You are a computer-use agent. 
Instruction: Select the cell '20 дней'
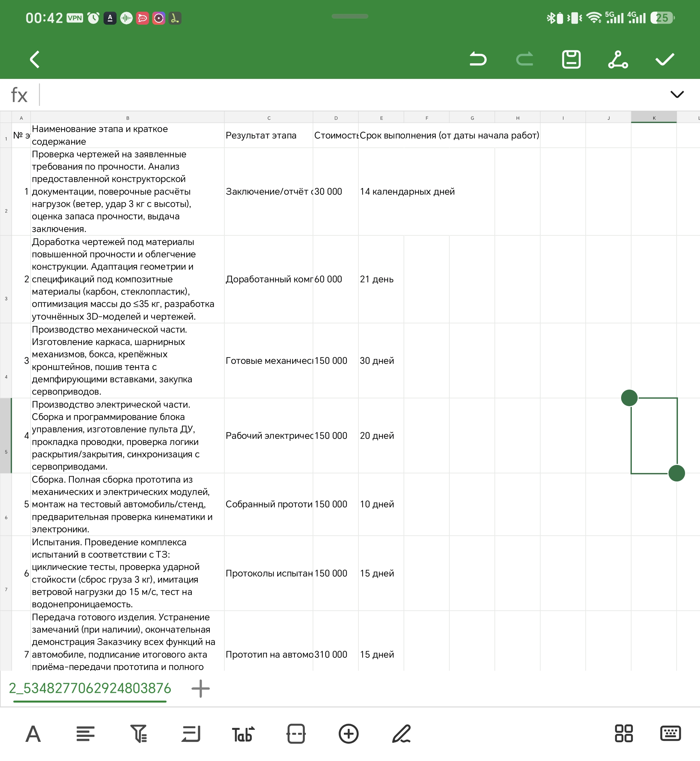click(x=381, y=436)
